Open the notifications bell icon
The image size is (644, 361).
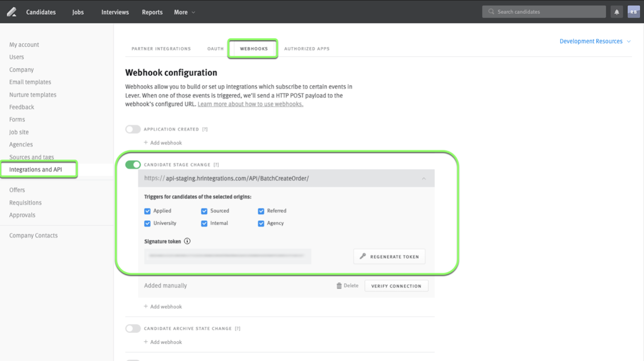(x=616, y=12)
